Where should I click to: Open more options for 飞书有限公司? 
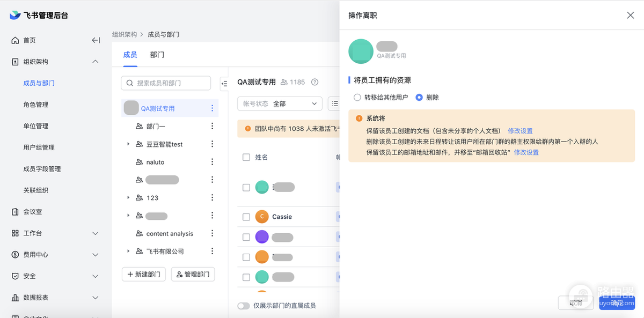tap(212, 252)
